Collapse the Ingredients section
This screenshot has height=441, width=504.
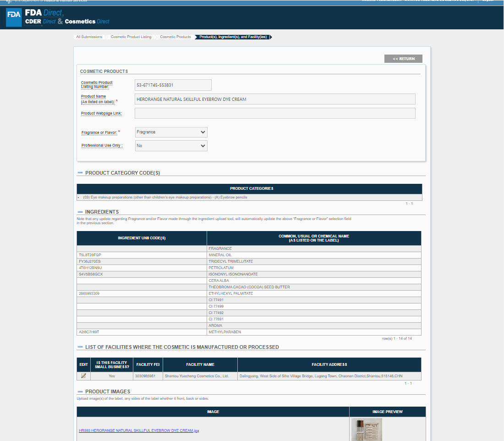[80, 212]
